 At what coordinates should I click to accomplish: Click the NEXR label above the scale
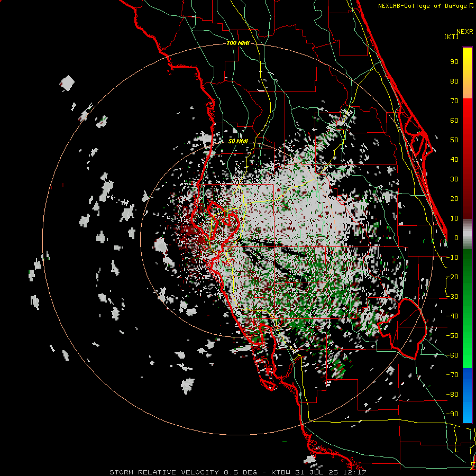tap(465, 32)
